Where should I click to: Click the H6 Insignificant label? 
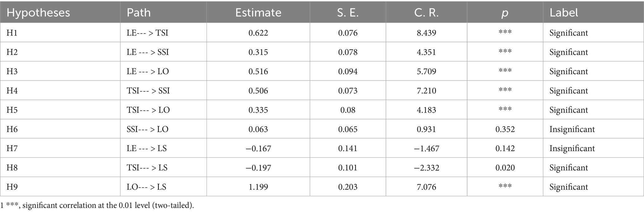pyautogui.click(x=572, y=129)
